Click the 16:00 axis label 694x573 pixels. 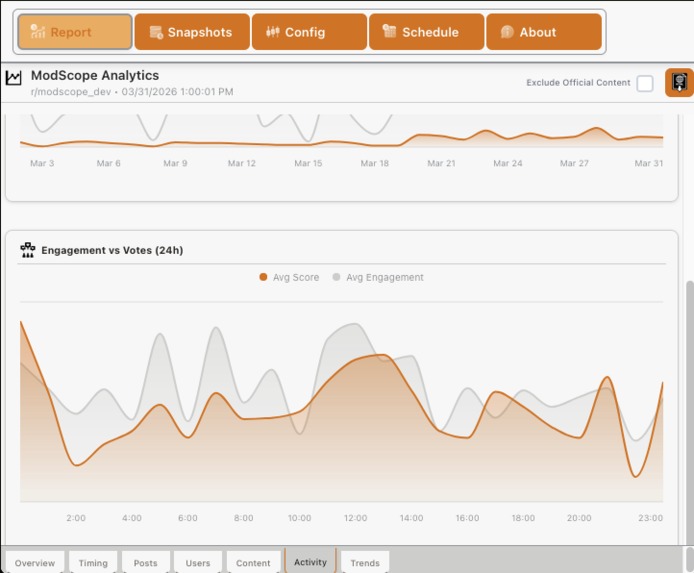(x=467, y=518)
